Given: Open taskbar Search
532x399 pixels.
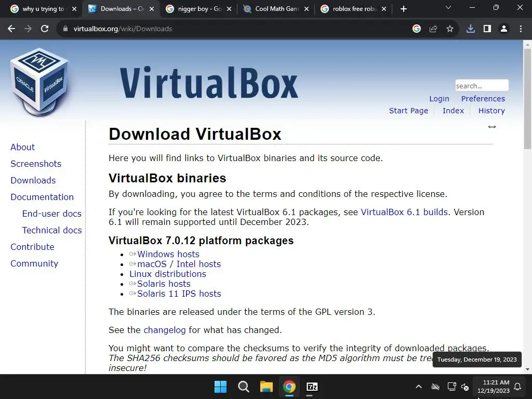Looking at the screenshot, I should coord(243,387).
